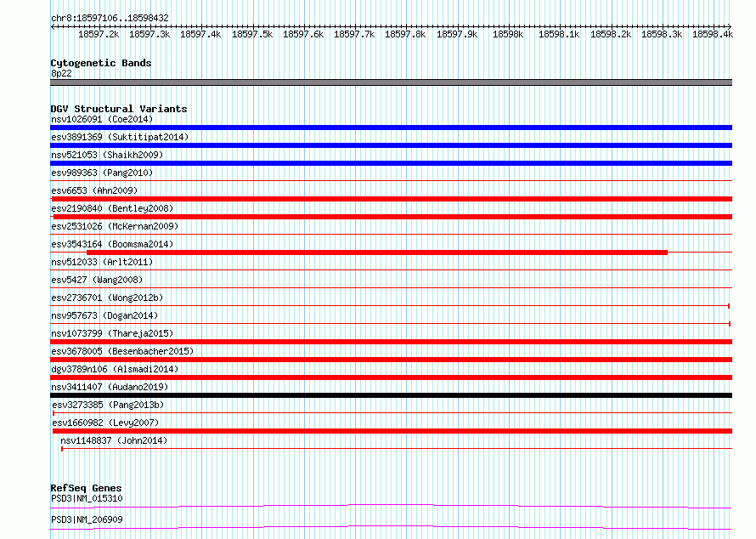The width and height of the screenshot is (756, 539).
Task: Select the red bar of dgv3789n106
Action: click(391, 377)
